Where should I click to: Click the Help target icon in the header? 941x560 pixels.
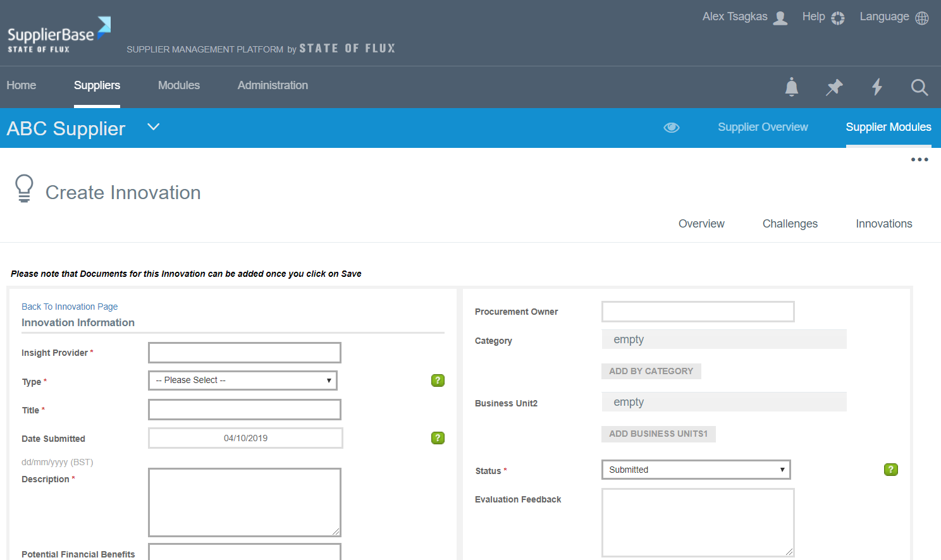point(839,18)
